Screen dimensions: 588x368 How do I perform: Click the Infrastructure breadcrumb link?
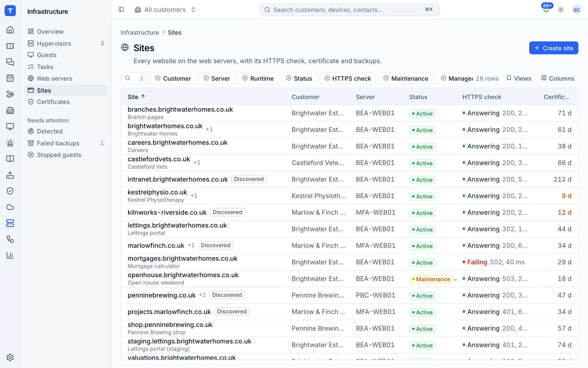point(140,33)
